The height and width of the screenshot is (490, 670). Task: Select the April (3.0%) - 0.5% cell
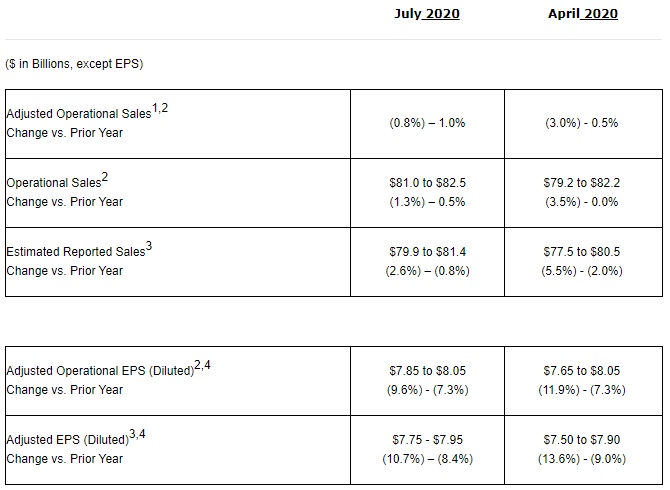click(582, 123)
